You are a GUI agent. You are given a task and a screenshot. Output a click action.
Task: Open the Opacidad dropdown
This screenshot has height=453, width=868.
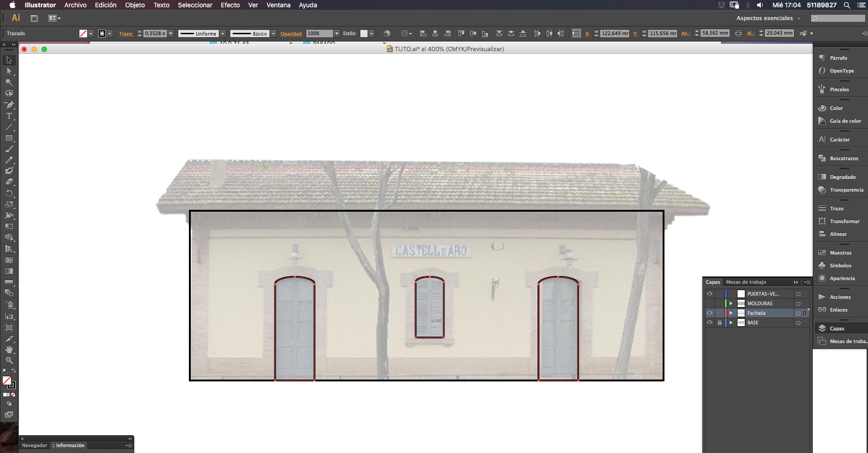[337, 33]
